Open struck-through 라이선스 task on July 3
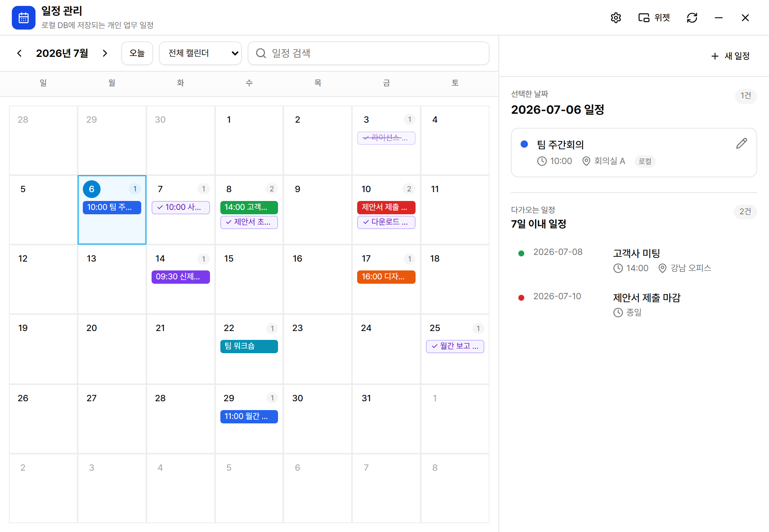The width and height of the screenshot is (769, 532). pyautogui.click(x=386, y=138)
